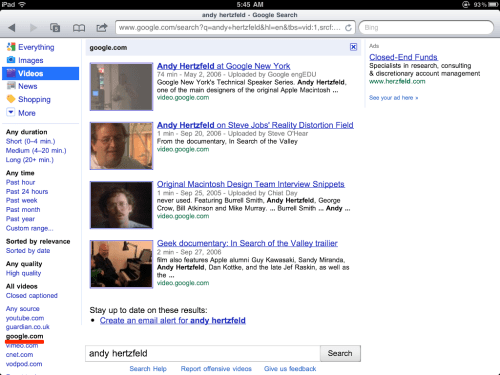Tap the Macintosh Design Team video thumbnail

pyautogui.click(x=121, y=205)
